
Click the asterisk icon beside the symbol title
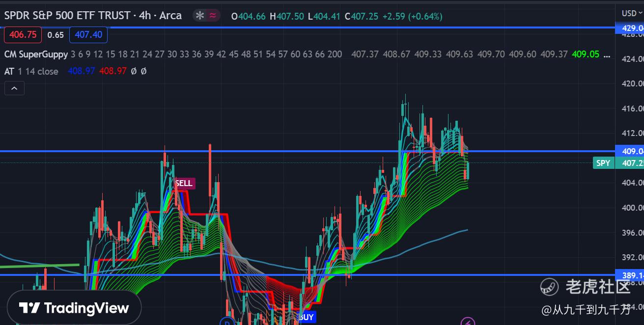tap(200, 16)
